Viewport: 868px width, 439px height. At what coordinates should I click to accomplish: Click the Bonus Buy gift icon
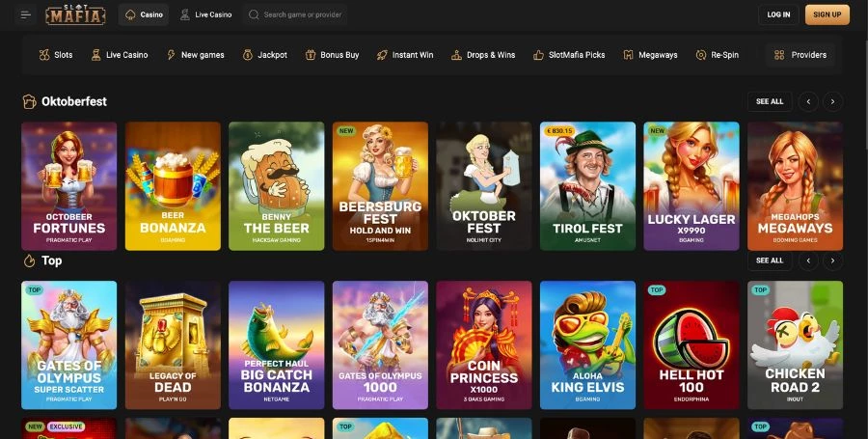coord(310,55)
